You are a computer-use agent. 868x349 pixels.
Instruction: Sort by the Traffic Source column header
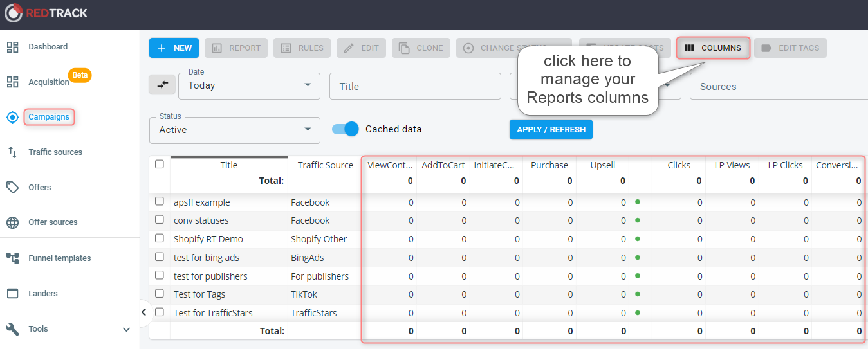click(x=326, y=165)
